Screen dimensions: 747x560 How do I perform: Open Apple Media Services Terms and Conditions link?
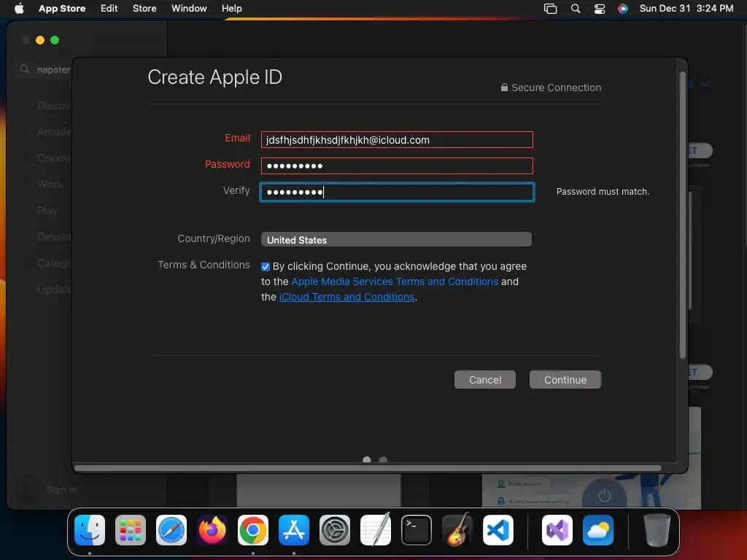[395, 281]
